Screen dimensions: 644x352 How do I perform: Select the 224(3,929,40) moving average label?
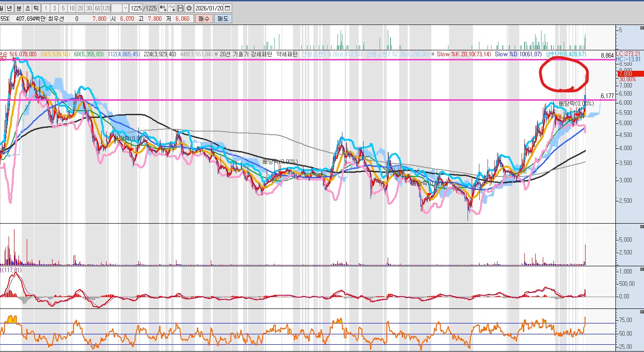pyautogui.click(x=160, y=54)
